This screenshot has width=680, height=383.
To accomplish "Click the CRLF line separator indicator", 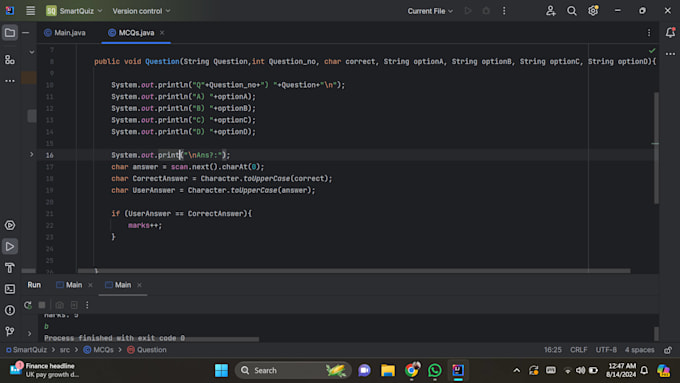I will [x=579, y=350].
